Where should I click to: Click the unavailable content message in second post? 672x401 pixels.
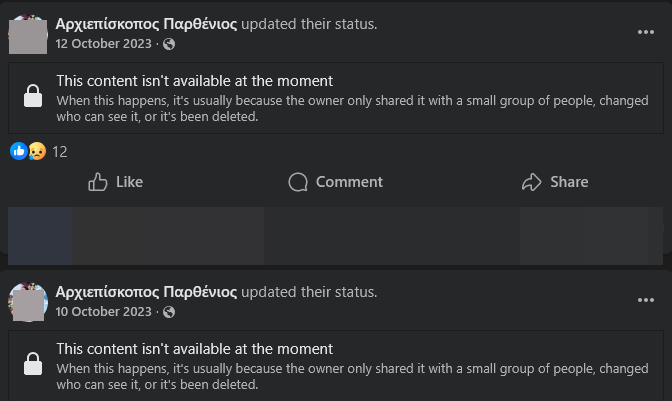[194, 350]
